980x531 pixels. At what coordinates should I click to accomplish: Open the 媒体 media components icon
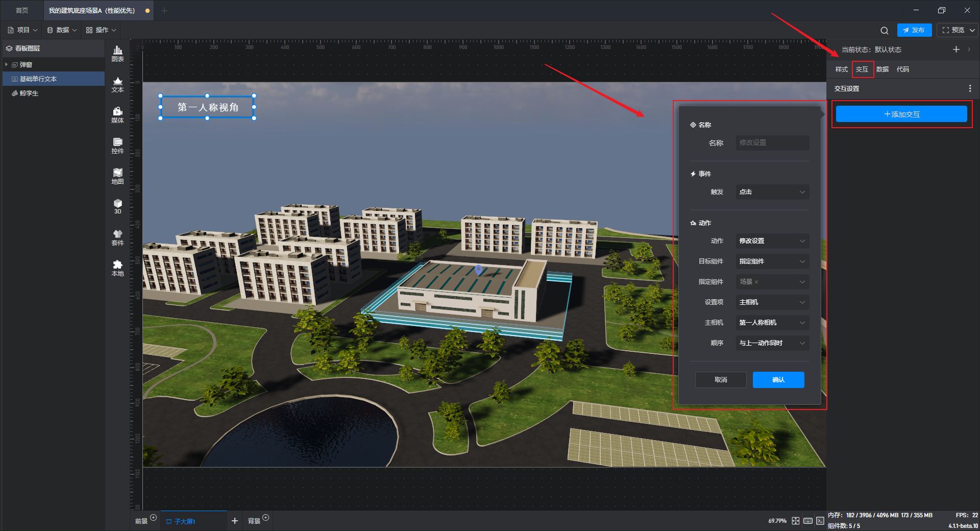point(117,115)
